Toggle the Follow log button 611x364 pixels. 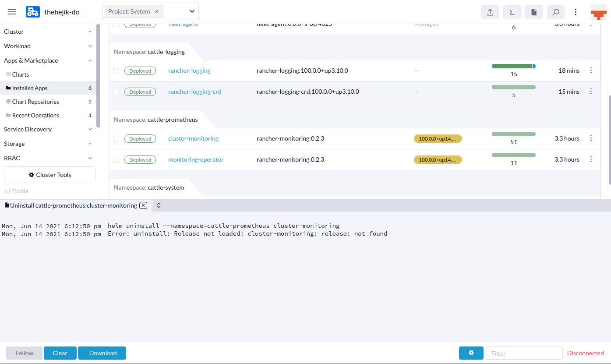[24, 353]
